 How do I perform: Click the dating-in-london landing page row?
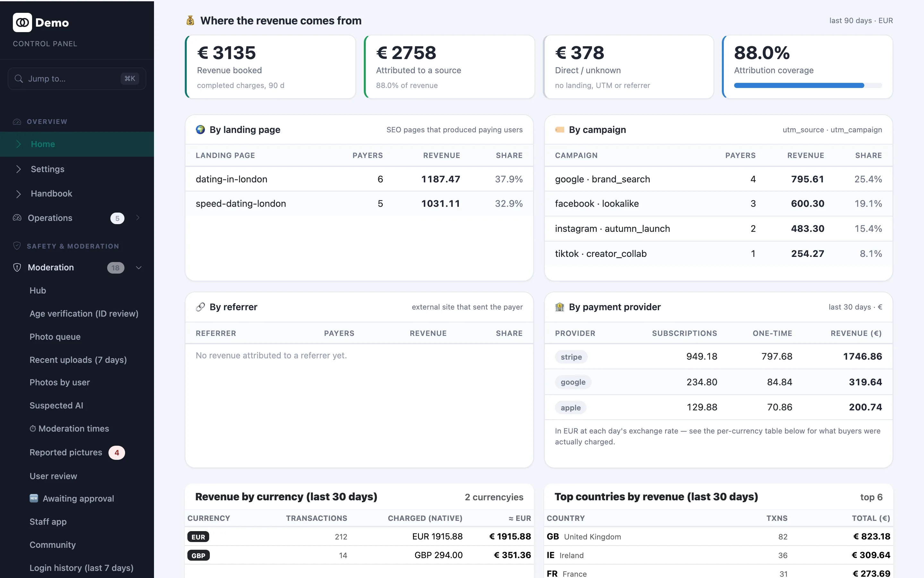(x=359, y=179)
